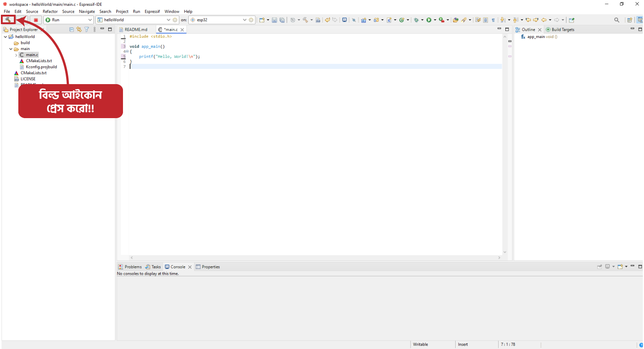The image size is (644, 349).
Task: Expand the main.c tree node
Action: pos(16,55)
